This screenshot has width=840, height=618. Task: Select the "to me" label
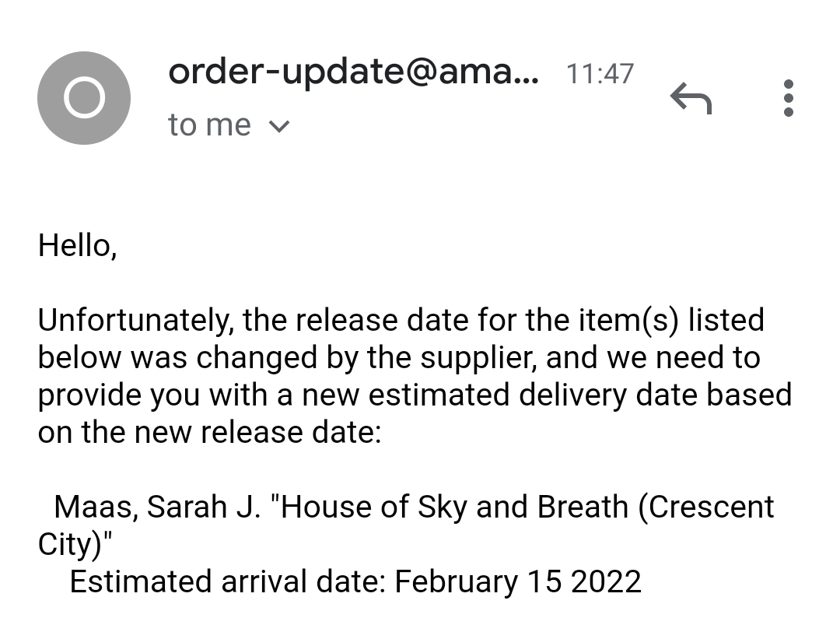click(x=208, y=124)
